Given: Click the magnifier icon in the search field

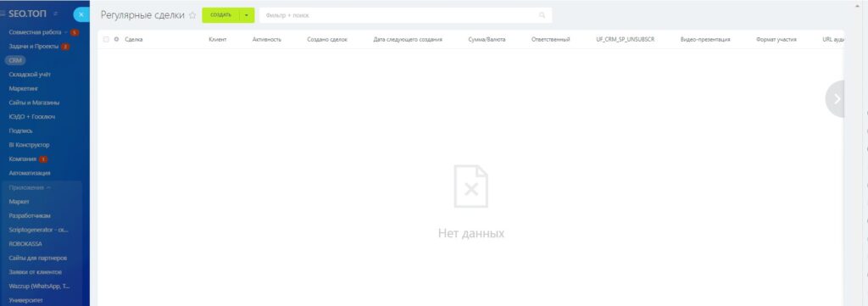Looking at the screenshot, I should (542, 15).
